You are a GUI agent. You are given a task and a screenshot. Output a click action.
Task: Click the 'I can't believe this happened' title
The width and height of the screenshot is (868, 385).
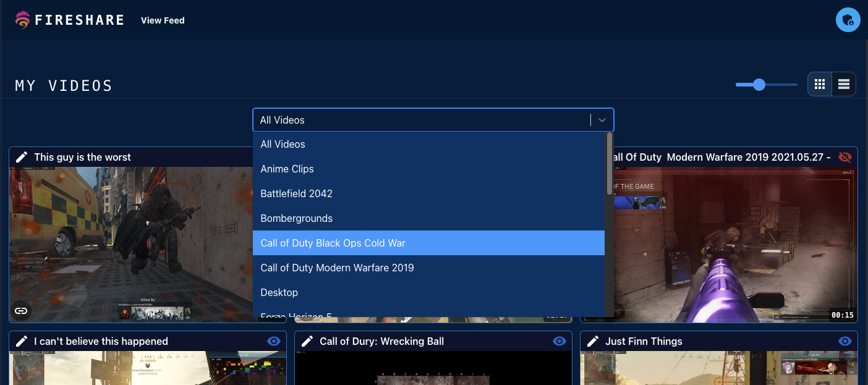click(x=101, y=341)
